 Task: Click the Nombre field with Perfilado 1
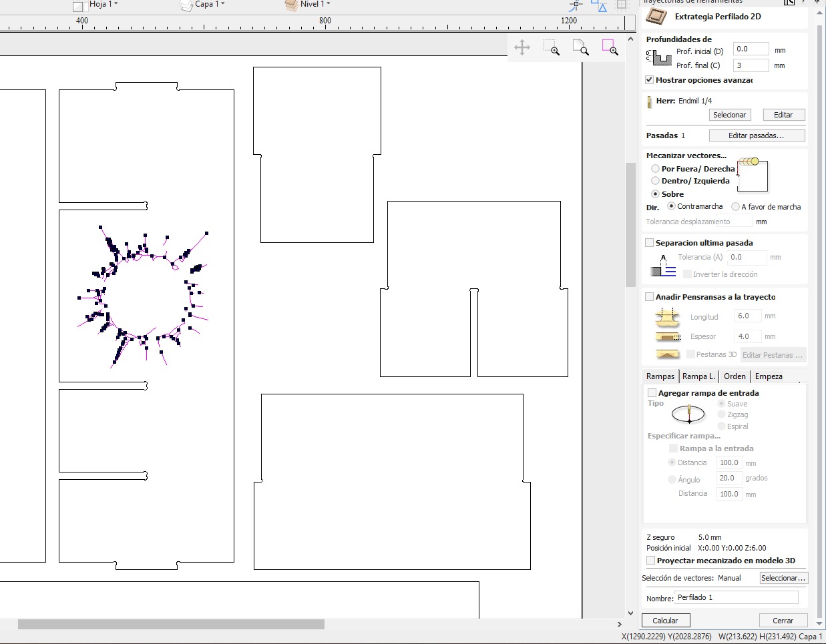(x=736, y=597)
